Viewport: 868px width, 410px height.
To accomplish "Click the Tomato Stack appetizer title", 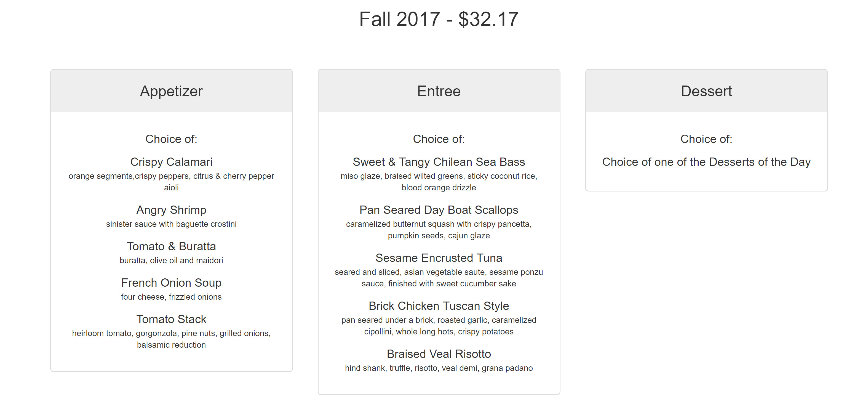I will click(171, 319).
